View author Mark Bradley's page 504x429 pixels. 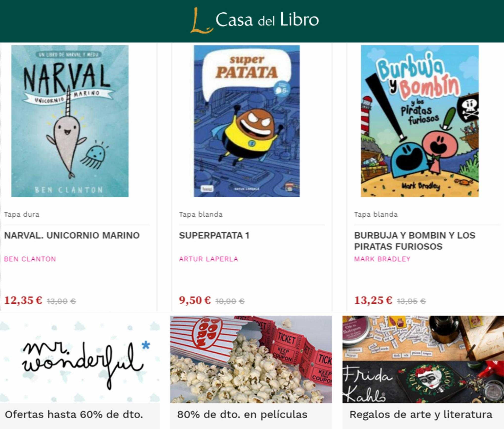pos(382,259)
